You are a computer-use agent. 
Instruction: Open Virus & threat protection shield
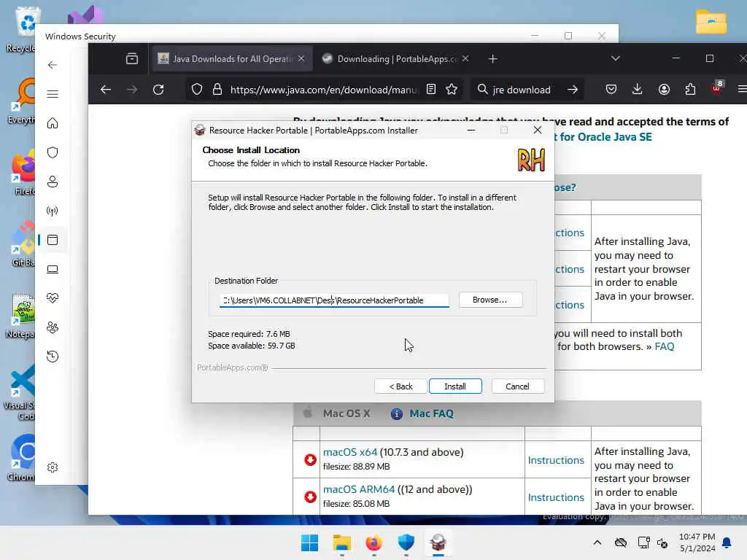coord(53,152)
